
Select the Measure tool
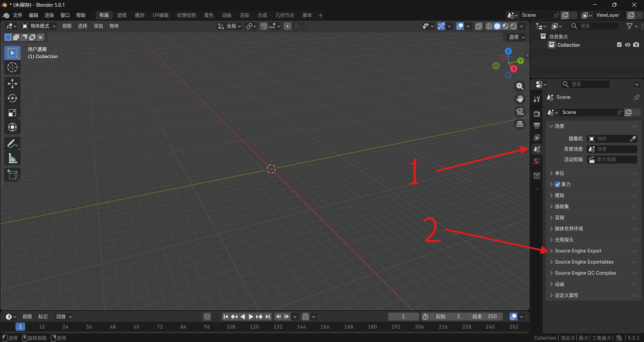12,159
